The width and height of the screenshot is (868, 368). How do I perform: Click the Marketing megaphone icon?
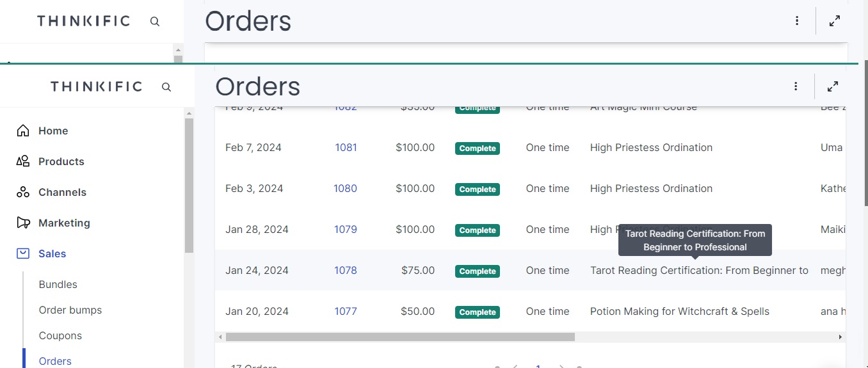(23, 223)
